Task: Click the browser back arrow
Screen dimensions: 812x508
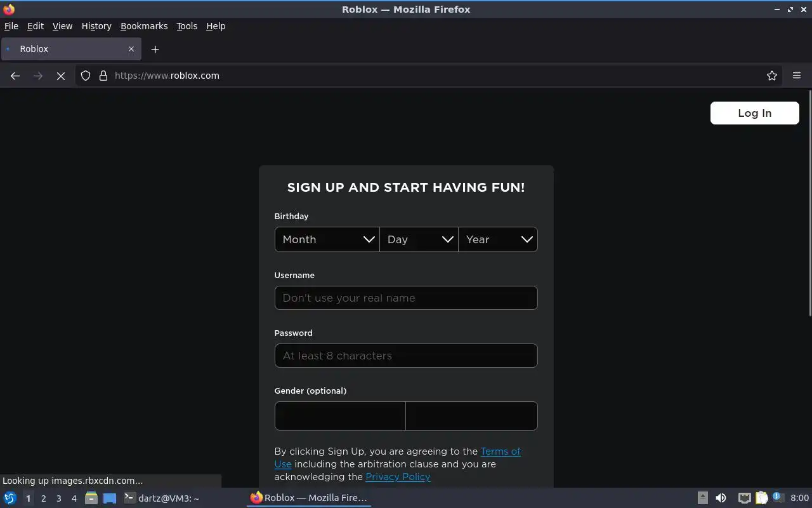Action: click(15, 76)
